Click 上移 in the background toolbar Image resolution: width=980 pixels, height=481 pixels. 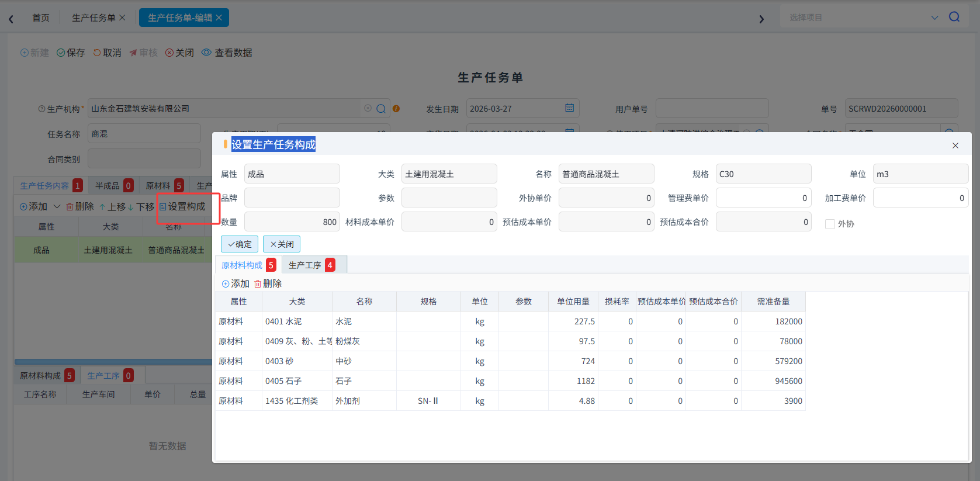112,206
